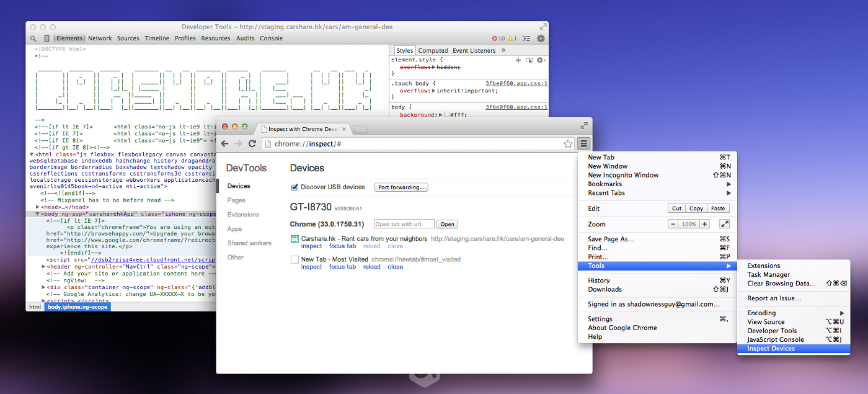Click Paste button in Edit menu row
The height and width of the screenshot is (394, 868).
tap(718, 208)
